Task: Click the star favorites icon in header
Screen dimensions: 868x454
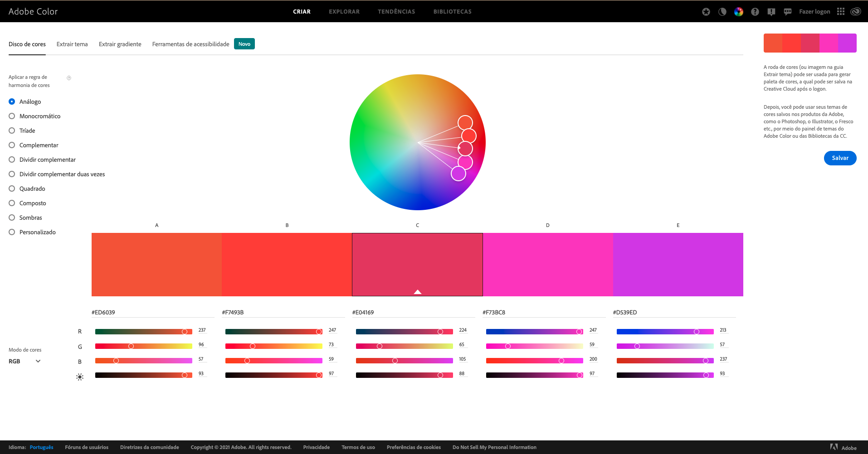Action: [x=706, y=11]
